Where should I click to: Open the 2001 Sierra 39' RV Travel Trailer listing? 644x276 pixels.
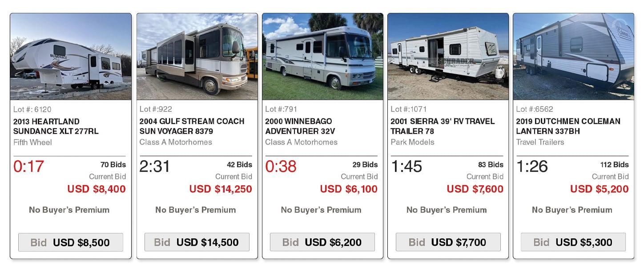point(442,126)
